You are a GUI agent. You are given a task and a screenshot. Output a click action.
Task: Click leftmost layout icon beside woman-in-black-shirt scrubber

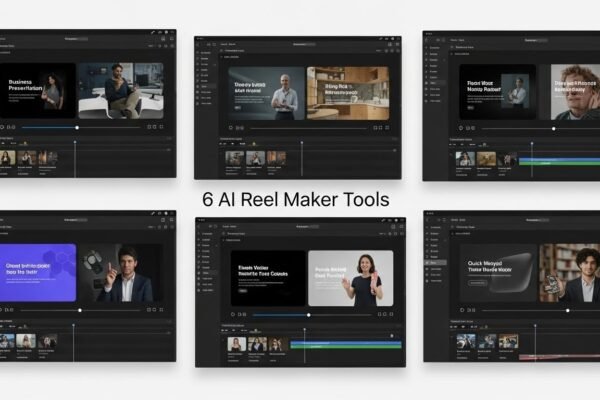pyautogui.click(x=380, y=314)
